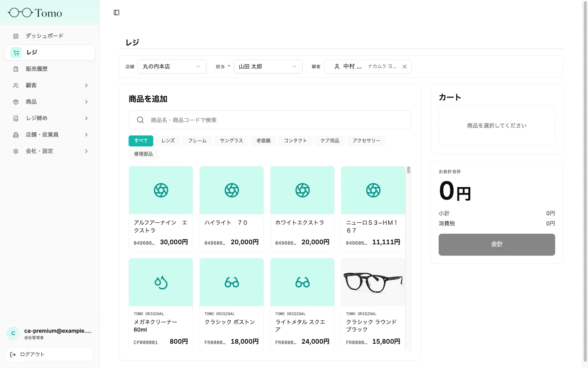Filter by レンズ category
Image resolution: width=588 pixels, height=368 pixels.
tap(168, 141)
